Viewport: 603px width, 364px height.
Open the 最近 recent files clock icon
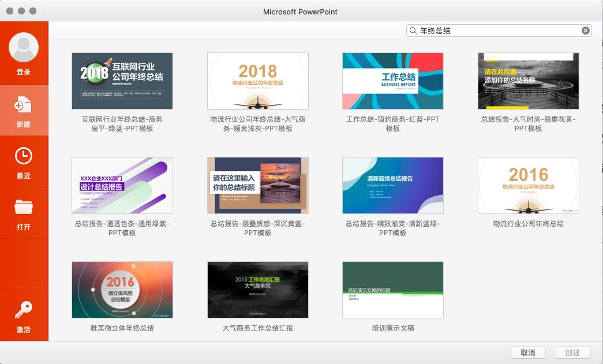[x=24, y=155]
